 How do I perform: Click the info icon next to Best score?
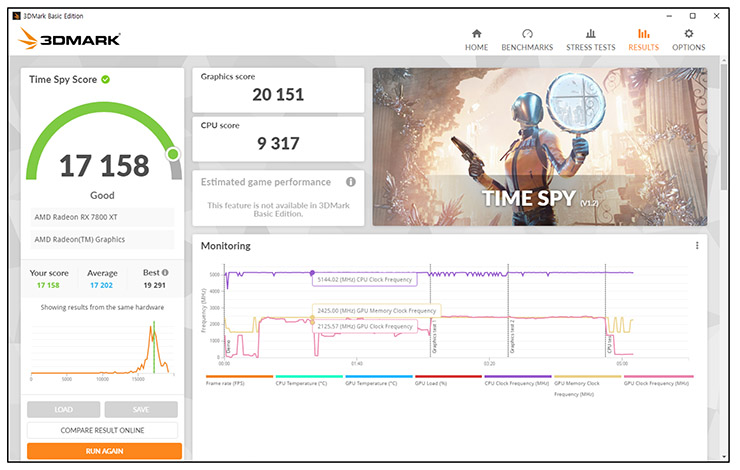(x=165, y=272)
